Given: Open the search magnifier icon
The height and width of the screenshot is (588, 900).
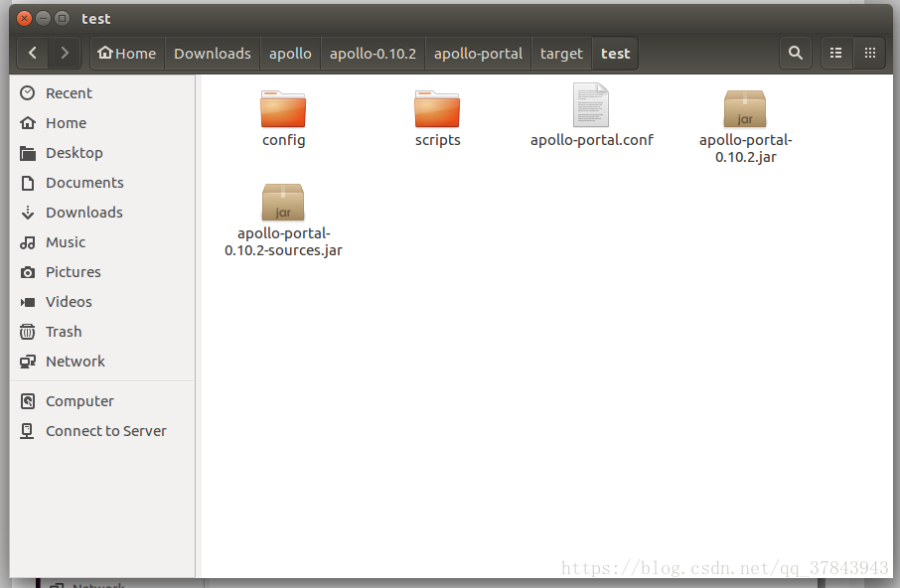Looking at the screenshot, I should (x=795, y=54).
